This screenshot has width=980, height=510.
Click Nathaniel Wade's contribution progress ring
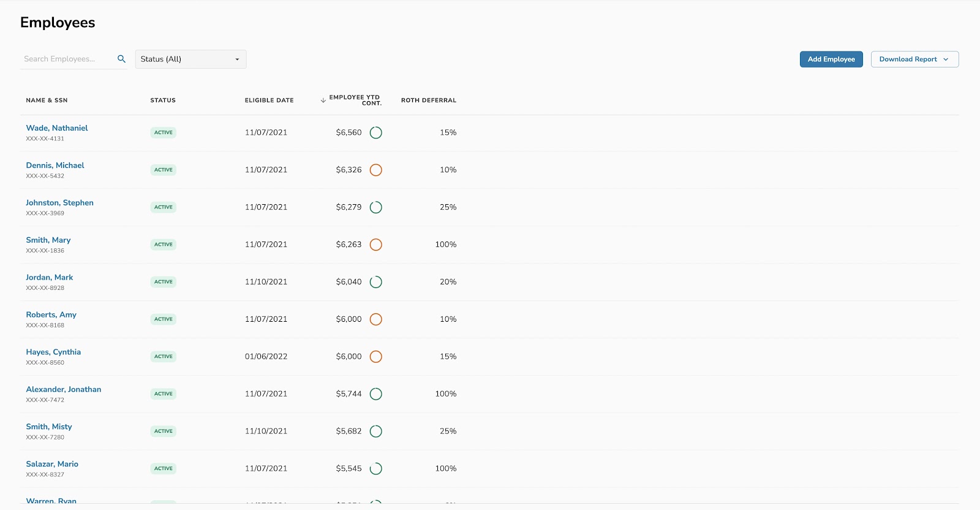376,132
